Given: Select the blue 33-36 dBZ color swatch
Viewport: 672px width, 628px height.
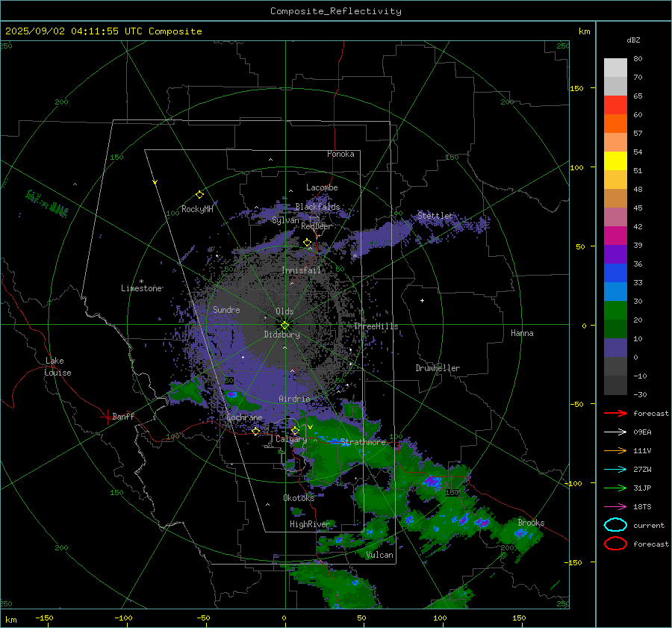Looking at the screenshot, I should (x=615, y=273).
